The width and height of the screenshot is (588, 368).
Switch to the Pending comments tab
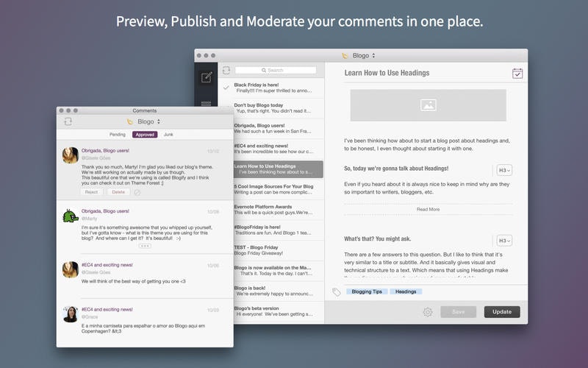(118, 135)
